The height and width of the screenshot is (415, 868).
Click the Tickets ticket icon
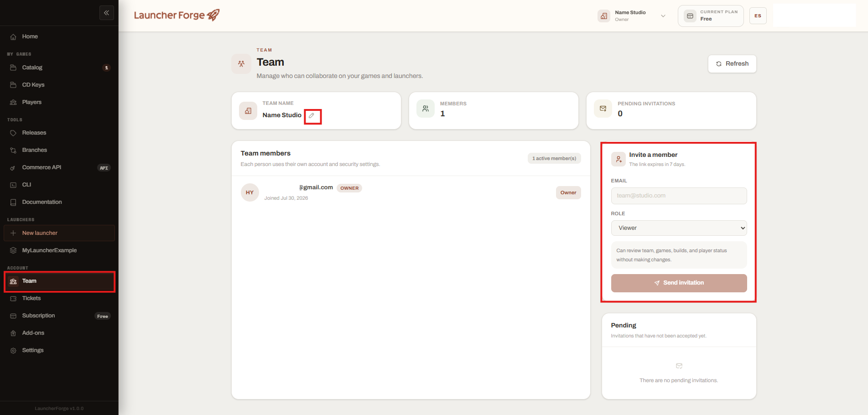tap(13, 298)
